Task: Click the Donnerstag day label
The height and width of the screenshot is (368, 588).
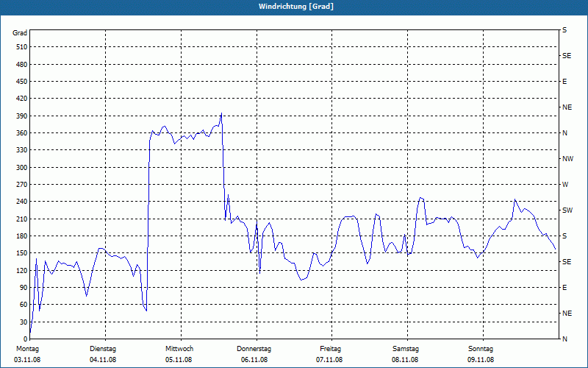Action: point(254,349)
